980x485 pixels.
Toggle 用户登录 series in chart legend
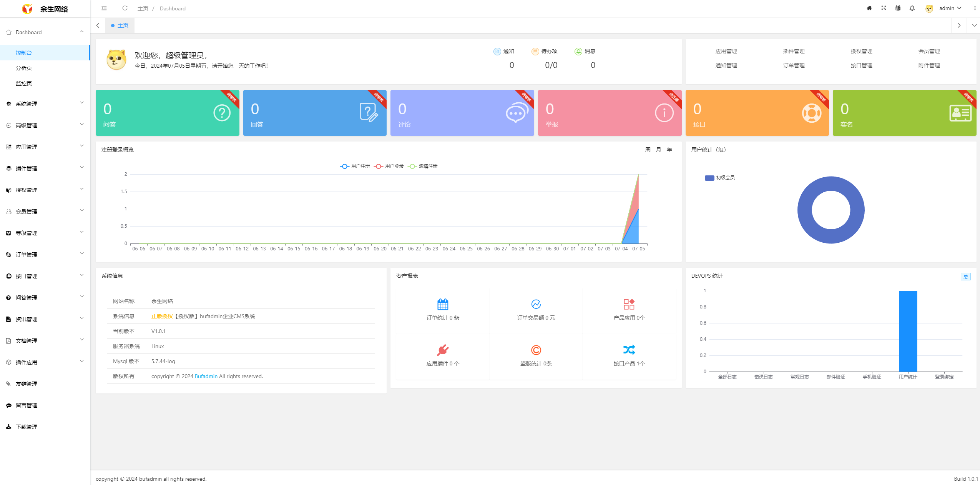click(x=389, y=166)
